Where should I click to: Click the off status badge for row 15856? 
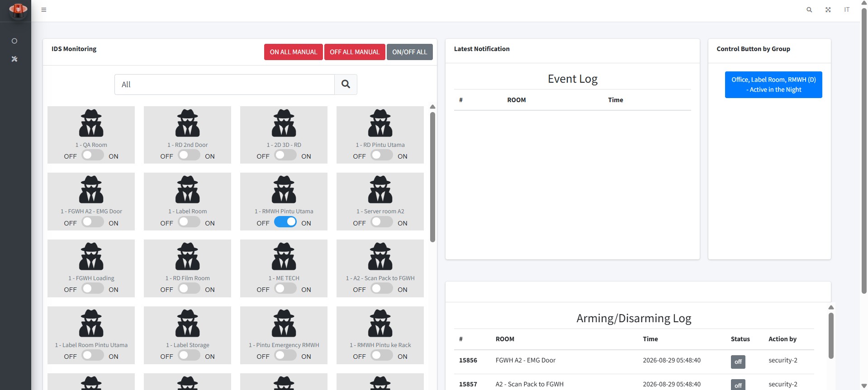click(x=738, y=362)
